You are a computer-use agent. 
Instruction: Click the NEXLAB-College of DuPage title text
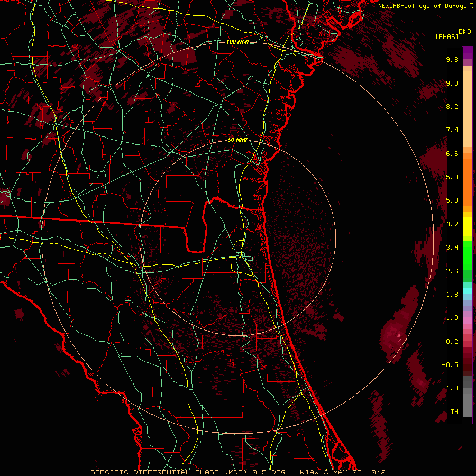click(423, 6)
